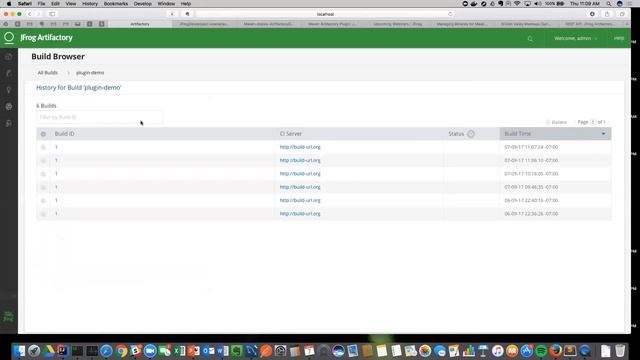640x360 pixels.
Task: Click the Filter by Build ID input field
Action: click(x=99, y=117)
